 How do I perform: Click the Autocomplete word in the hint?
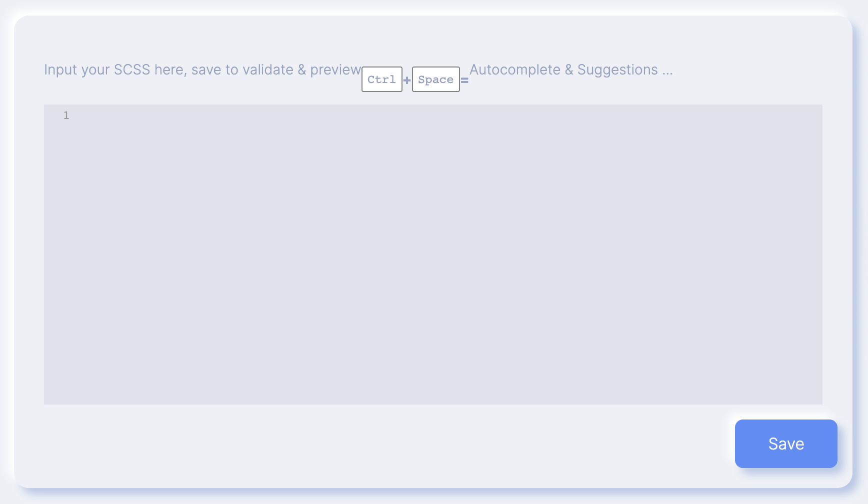pyautogui.click(x=515, y=69)
